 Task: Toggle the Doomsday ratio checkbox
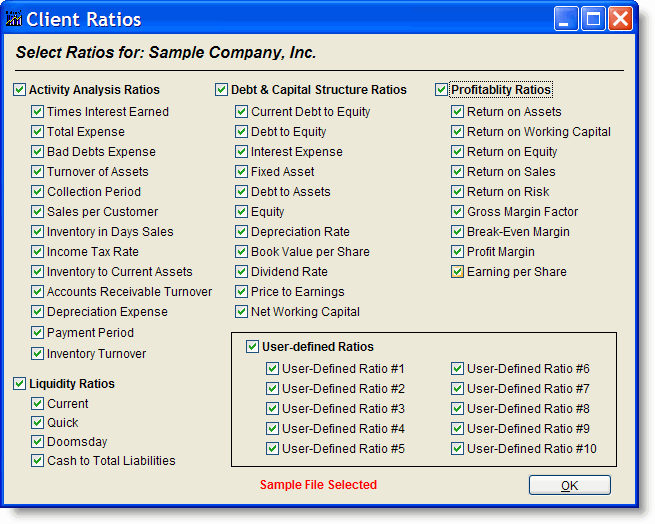click(37, 441)
